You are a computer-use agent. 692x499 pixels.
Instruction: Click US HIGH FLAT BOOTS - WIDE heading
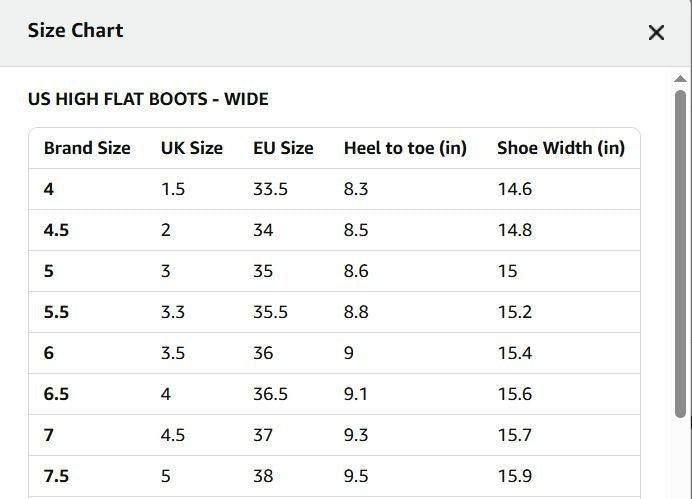[x=148, y=99]
